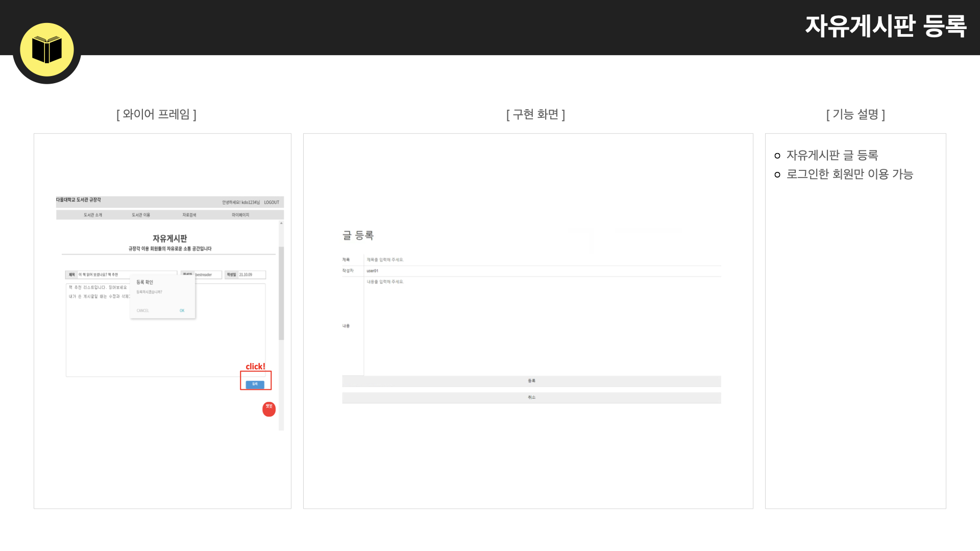Select the 도서관 소개 menu item
Image resolution: width=980 pixels, height=551 pixels.
(x=93, y=215)
